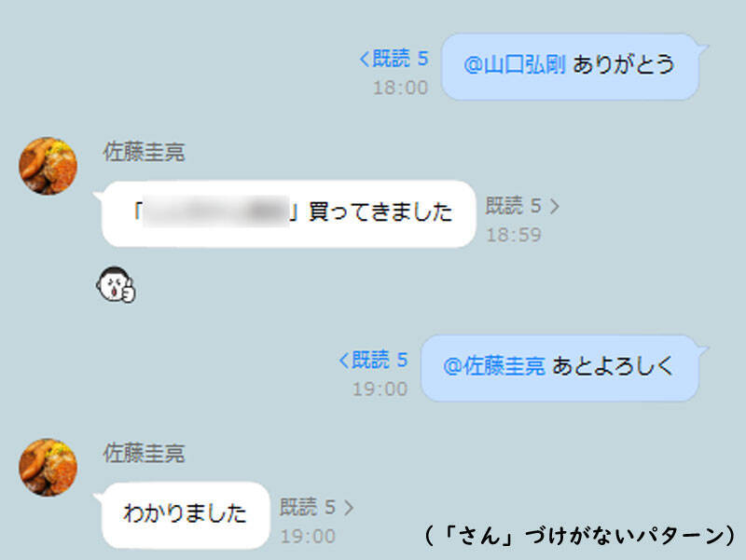The image size is (746, 560).
Task: Click the 19:00 timestamp beside あとよろしく
Action: click(380, 389)
